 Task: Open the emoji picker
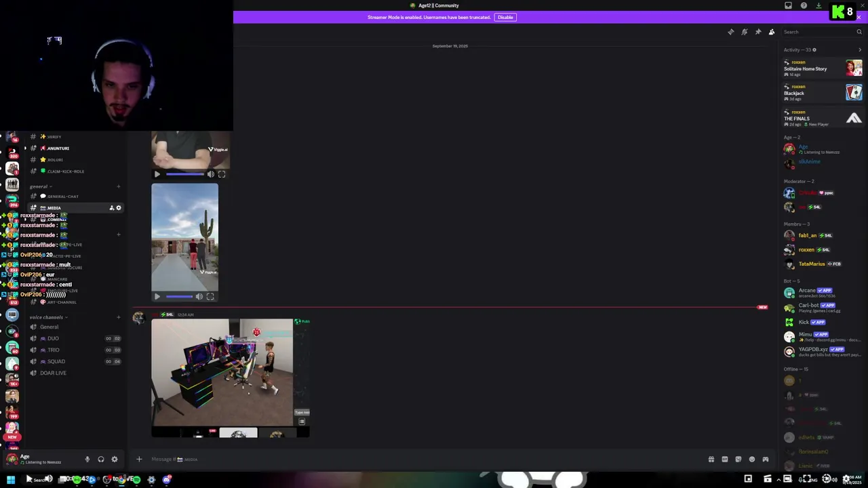(752, 460)
